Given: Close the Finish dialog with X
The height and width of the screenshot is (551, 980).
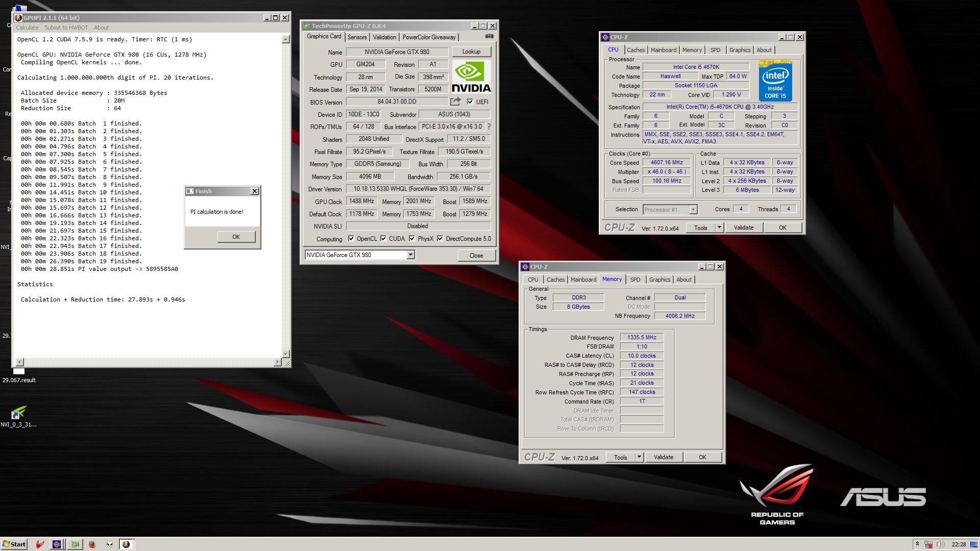Looking at the screenshot, I should pos(255,191).
